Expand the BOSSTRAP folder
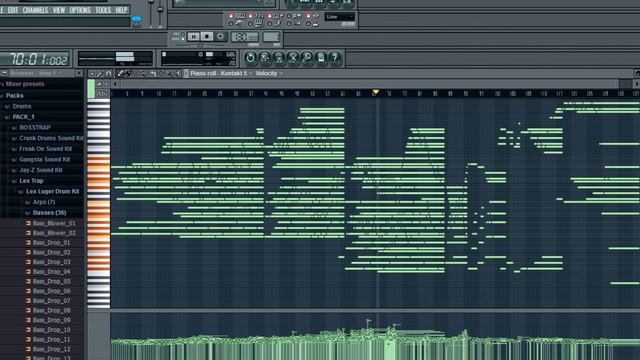Viewport: 640px width, 360px height. point(35,127)
